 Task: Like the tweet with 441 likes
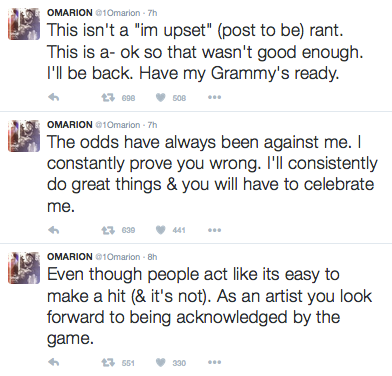[161, 230]
